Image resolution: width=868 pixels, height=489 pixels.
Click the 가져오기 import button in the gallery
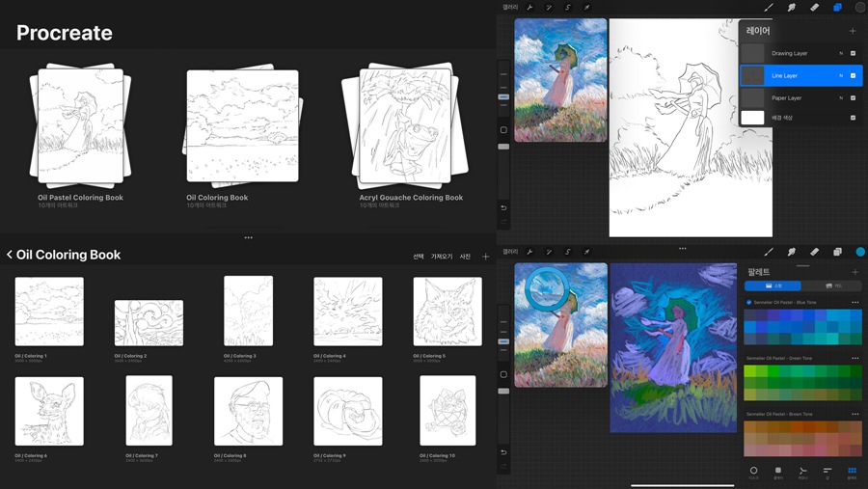442,257
